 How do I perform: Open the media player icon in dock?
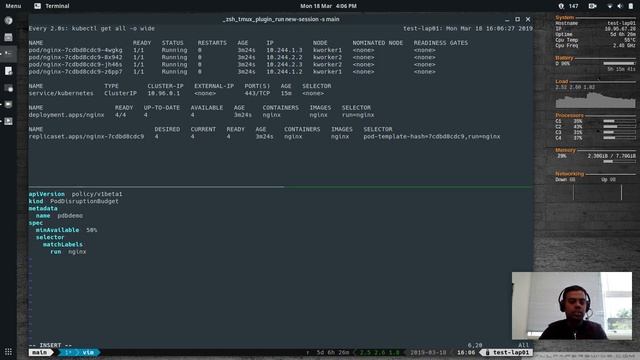[x=9, y=121]
